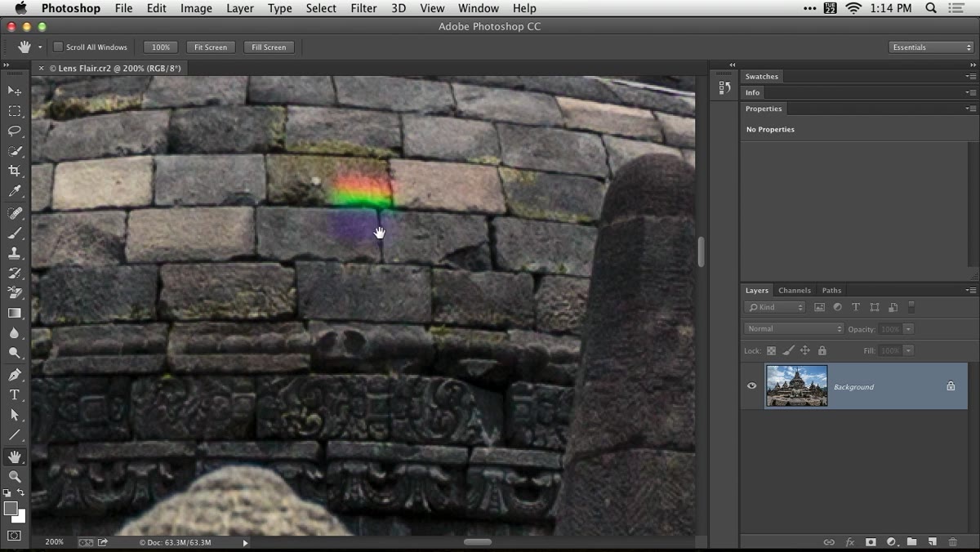Select the Lasso tool

point(15,131)
